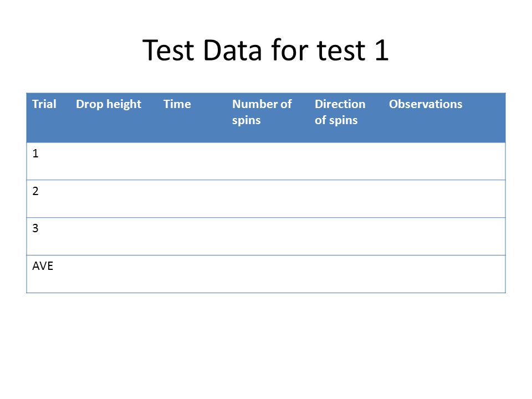Select Direction of spins cell for trial 2
This screenshot has height=399, width=532.
pos(346,199)
